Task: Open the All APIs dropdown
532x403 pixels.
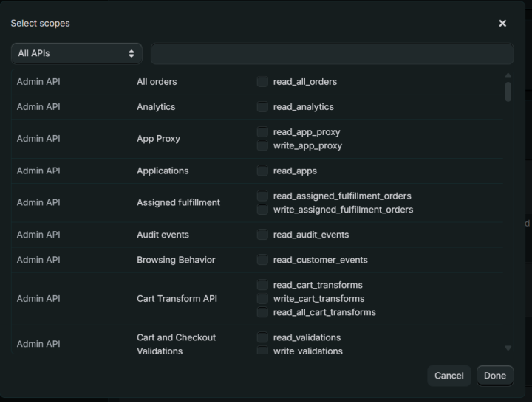Action: point(77,54)
